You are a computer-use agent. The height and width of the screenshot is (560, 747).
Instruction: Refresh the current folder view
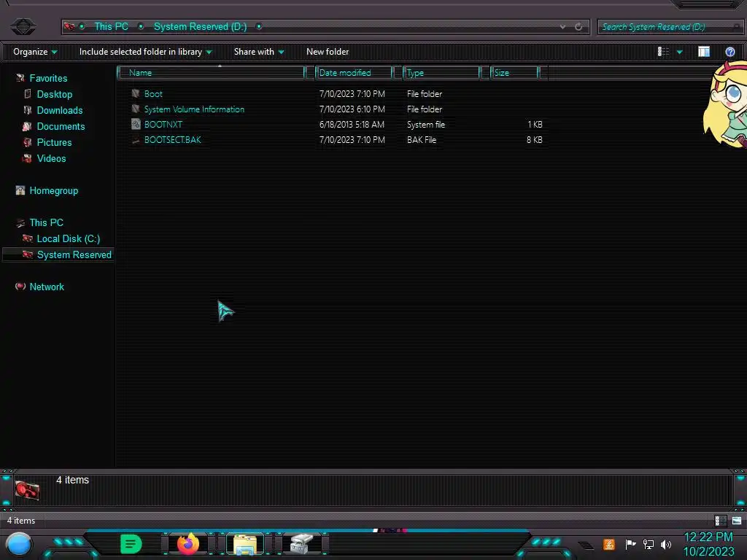[x=578, y=27]
